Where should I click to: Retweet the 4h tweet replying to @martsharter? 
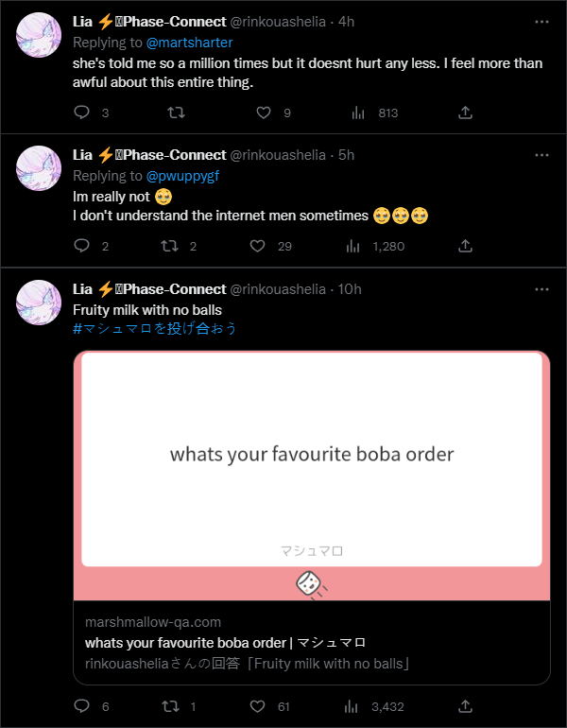click(177, 113)
